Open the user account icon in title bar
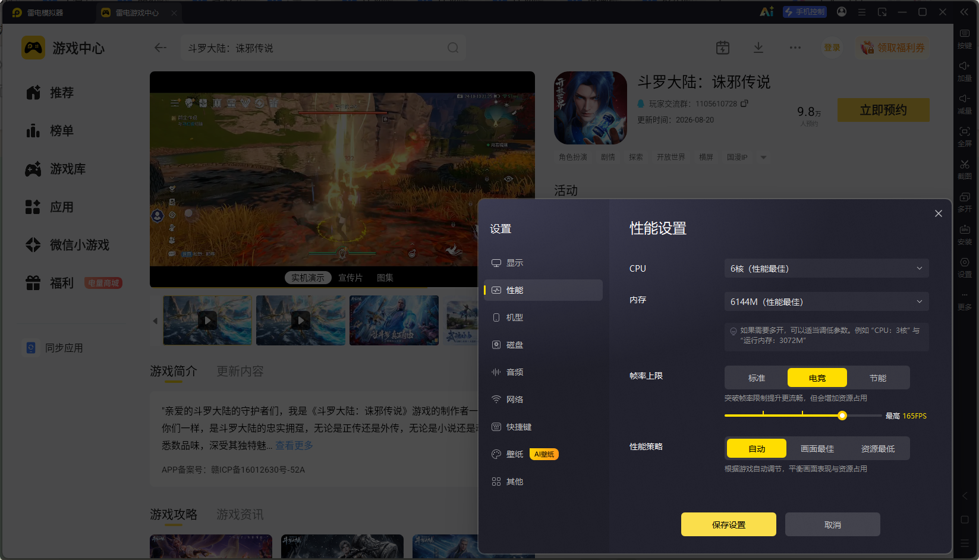The height and width of the screenshot is (560, 979). point(842,12)
